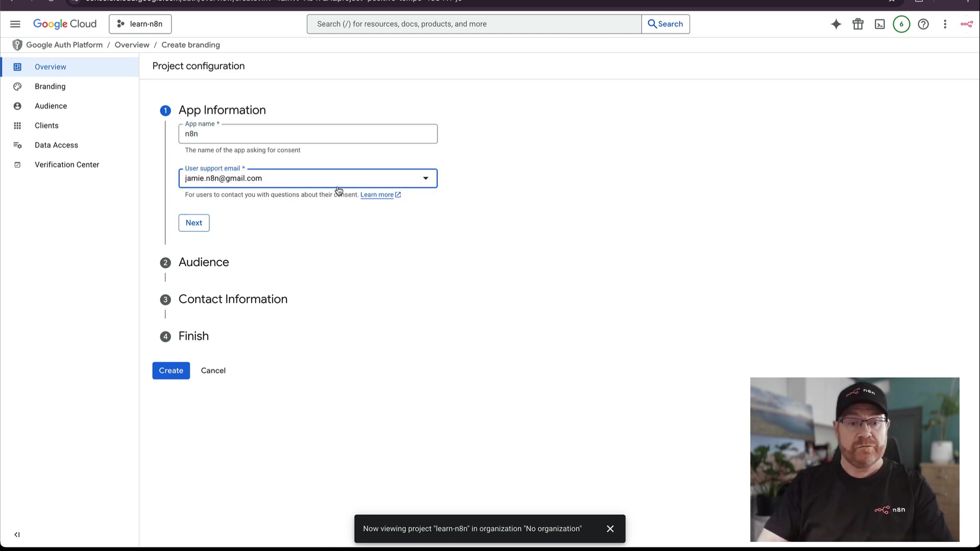Viewport: 980px width, 551px height.
Task: Follow the Learn more link
Action: coord(377,195)
